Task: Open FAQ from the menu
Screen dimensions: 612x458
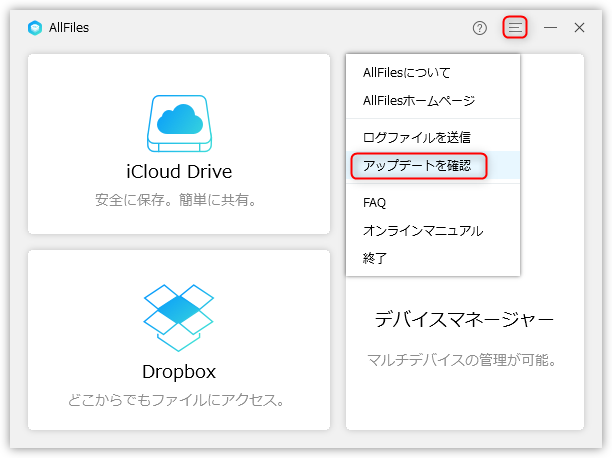Action: tap(433, 203)
